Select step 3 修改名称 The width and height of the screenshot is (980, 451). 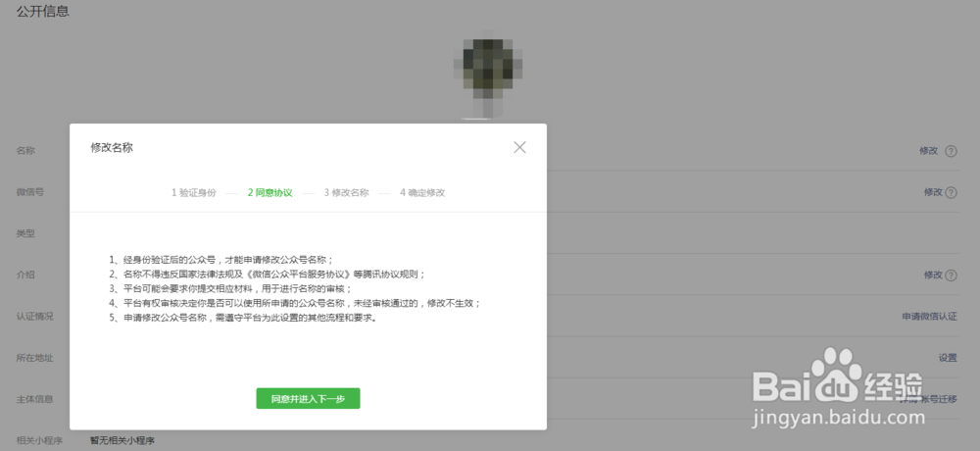tap(346, 193)
